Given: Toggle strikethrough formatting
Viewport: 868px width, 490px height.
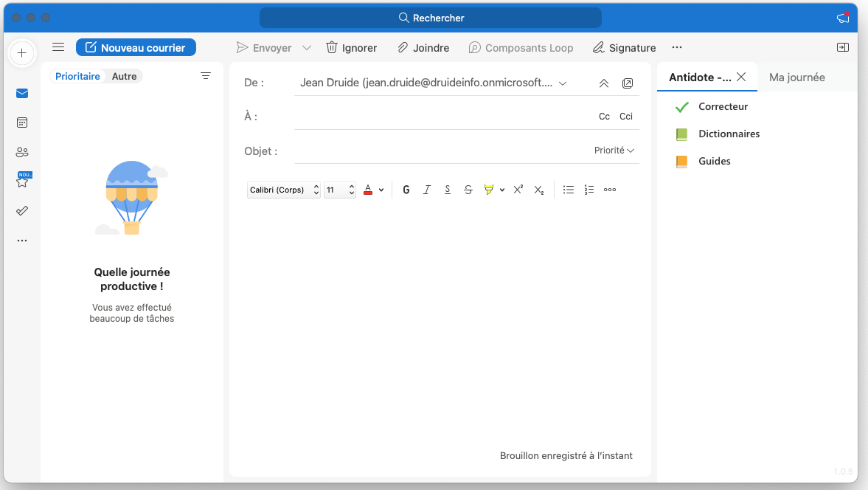Looking at the screenshot, I should coord(468,190).
